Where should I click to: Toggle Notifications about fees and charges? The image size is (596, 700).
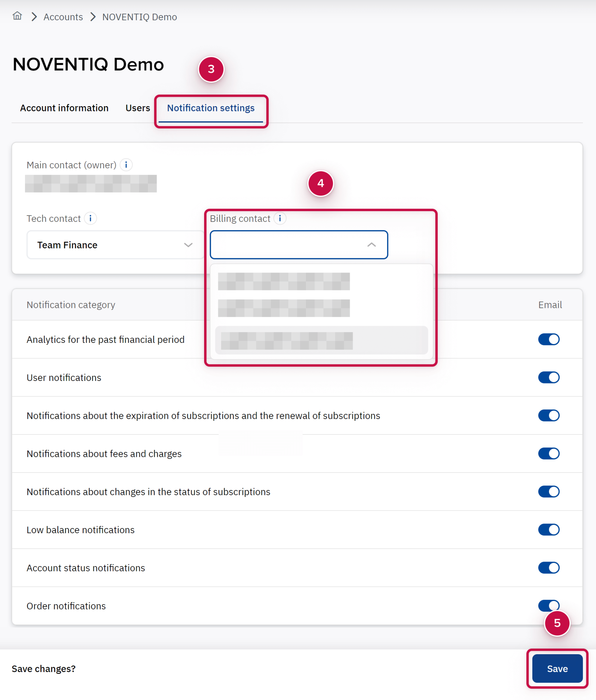click(548, 454)
